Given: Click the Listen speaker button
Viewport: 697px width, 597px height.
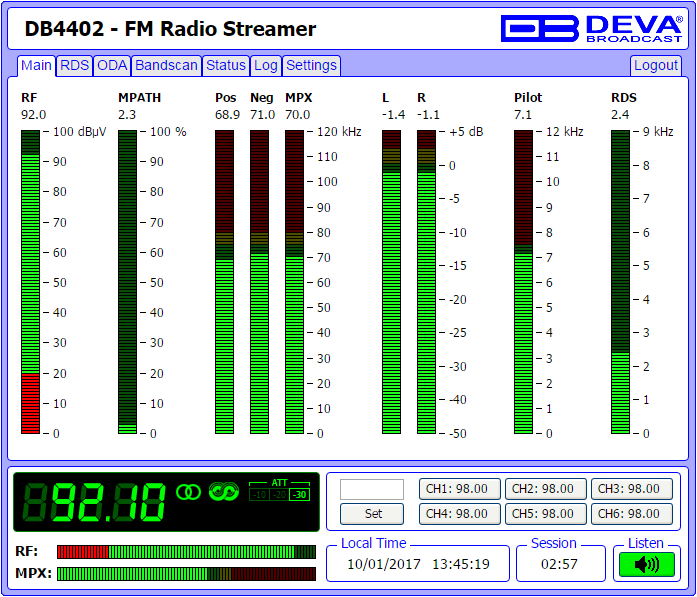Looking at the screenshot, I should pos(647,565).
